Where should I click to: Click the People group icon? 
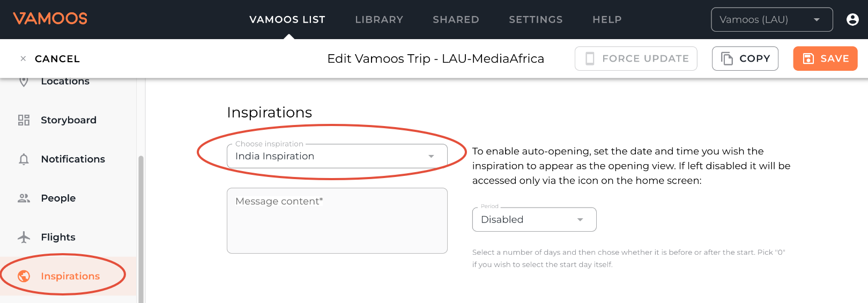pos(24,198)
